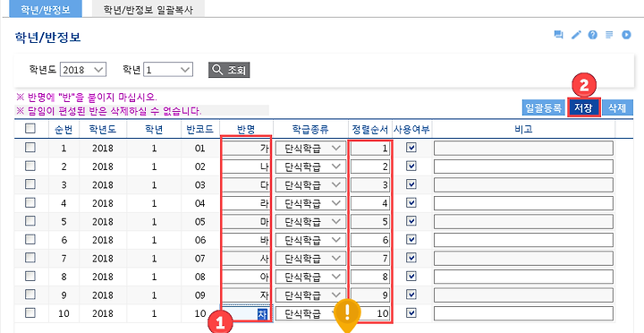Click the play circle icon

(626, 35)
